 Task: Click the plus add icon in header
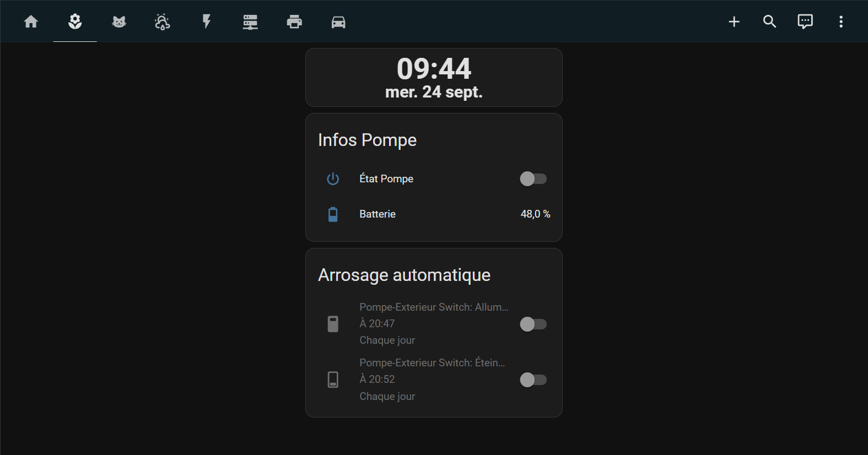point(734,21)
